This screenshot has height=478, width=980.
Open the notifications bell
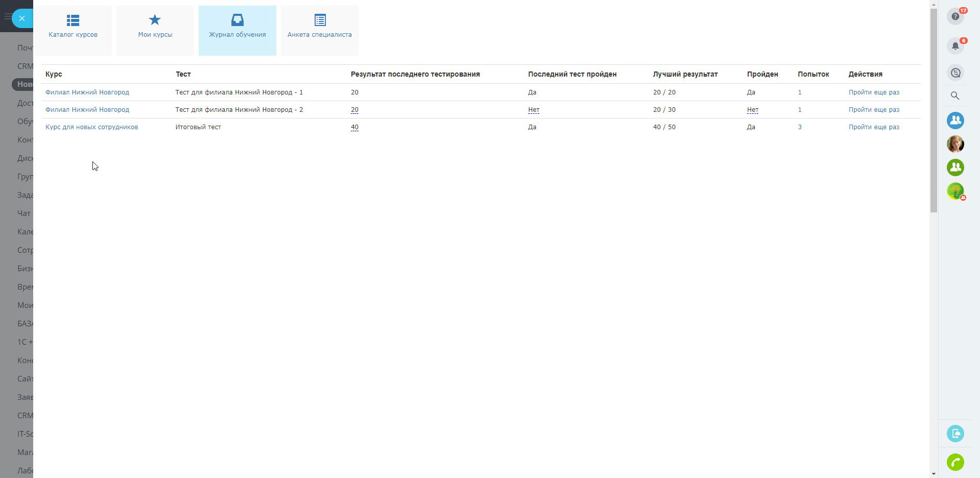click(955, 46)
